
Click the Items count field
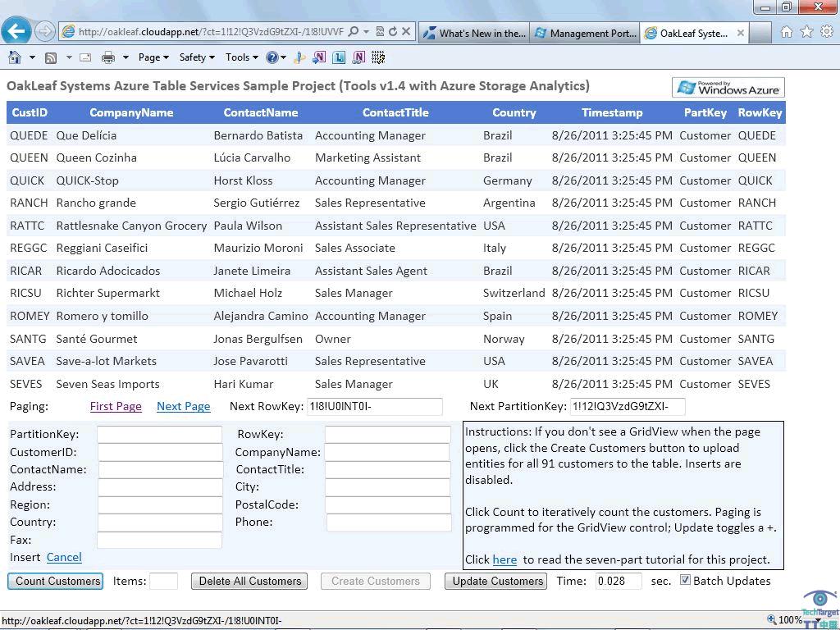click(163, 582)
